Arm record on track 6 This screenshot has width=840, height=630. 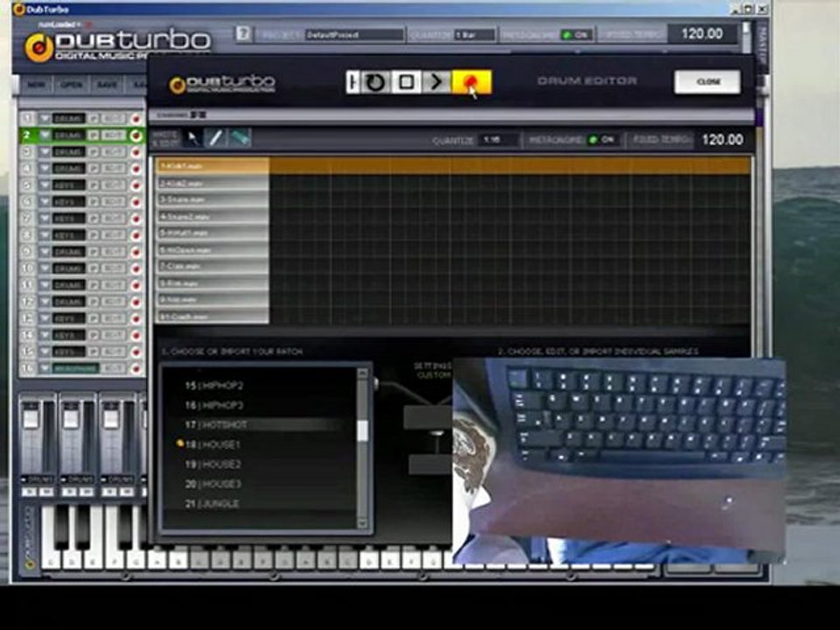pyautogui.click(x=136, y=202)
